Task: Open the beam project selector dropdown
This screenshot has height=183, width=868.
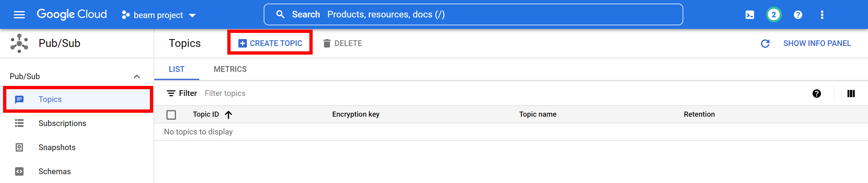Action: (x=159, y=15)
